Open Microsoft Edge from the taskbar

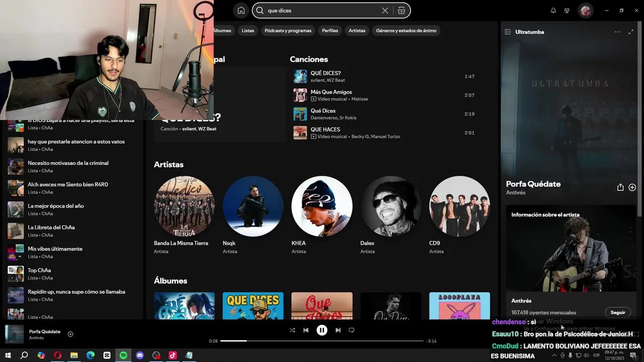click(91, 355)
